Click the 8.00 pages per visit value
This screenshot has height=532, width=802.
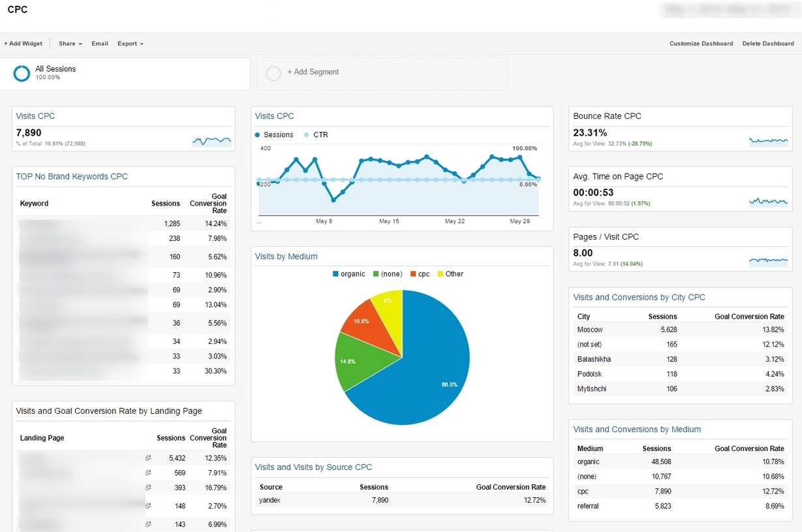point(583,253)
